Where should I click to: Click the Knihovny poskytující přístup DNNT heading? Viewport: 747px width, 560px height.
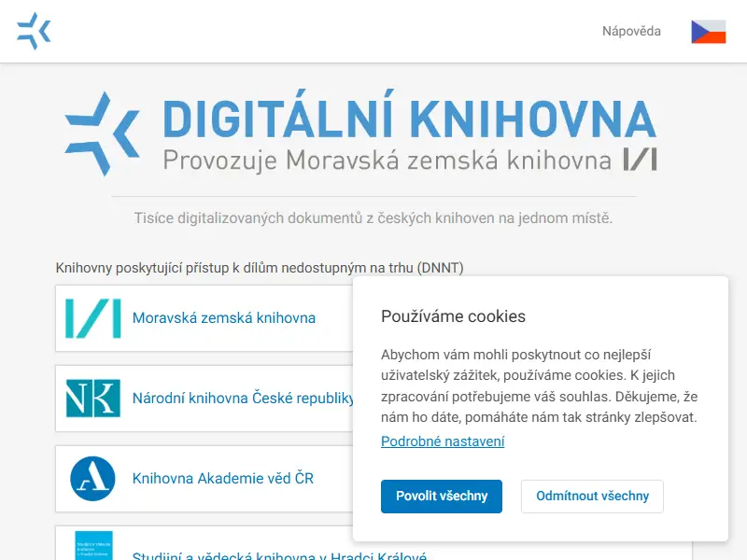[x=260, y=268]
